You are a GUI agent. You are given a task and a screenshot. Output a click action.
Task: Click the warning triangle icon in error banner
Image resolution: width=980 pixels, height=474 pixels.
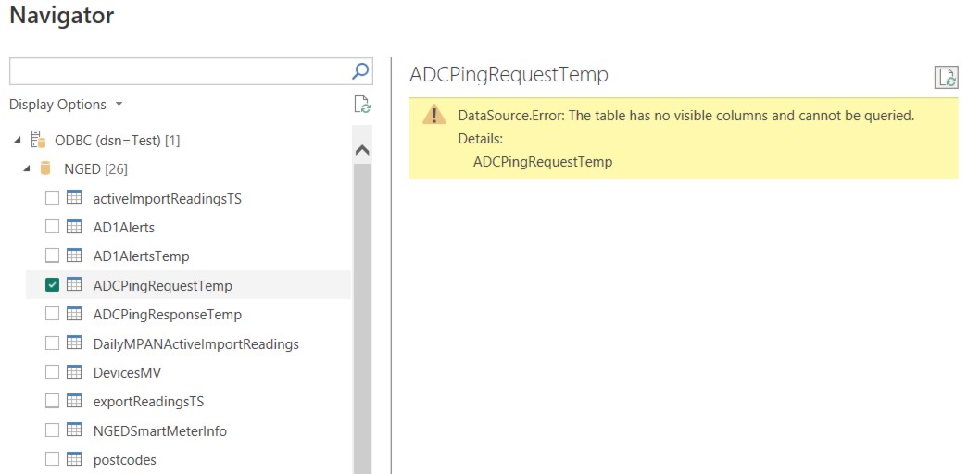433,116
